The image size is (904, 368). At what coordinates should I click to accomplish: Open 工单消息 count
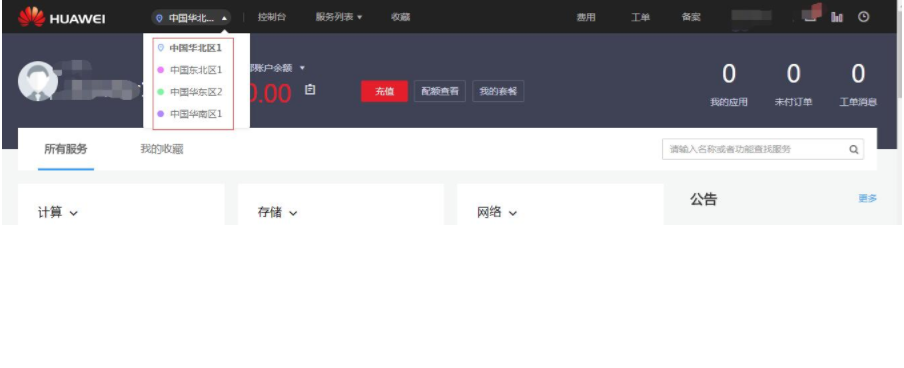(x=858, y=85)
